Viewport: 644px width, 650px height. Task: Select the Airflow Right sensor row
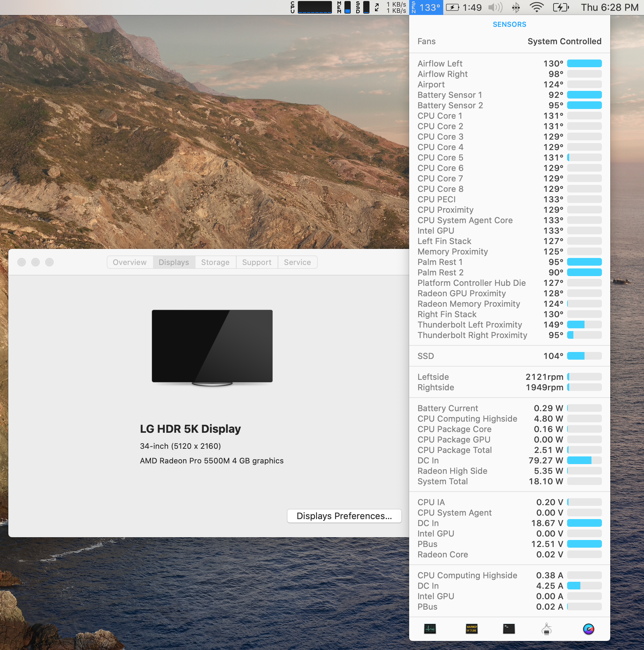tap(509, 74)
